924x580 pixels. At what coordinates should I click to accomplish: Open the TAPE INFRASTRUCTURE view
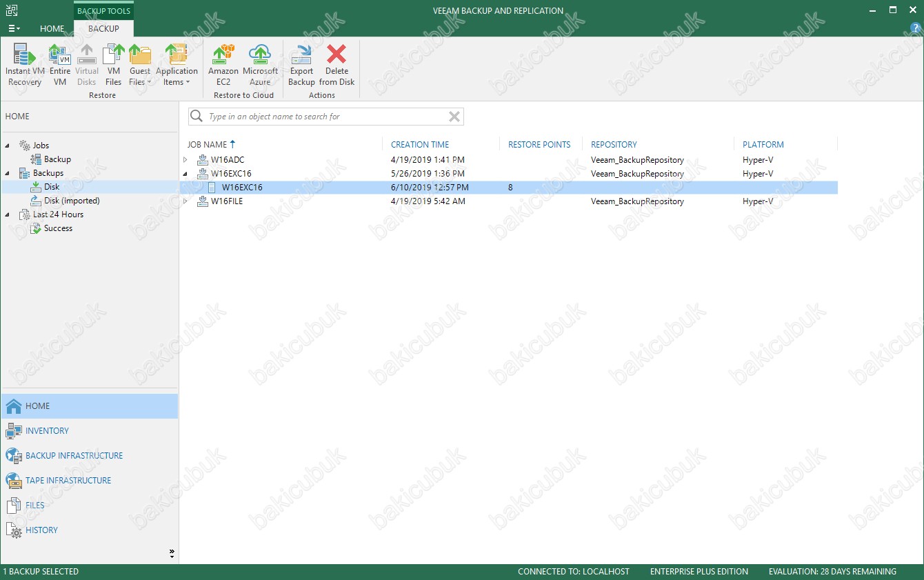click(90, 481)
